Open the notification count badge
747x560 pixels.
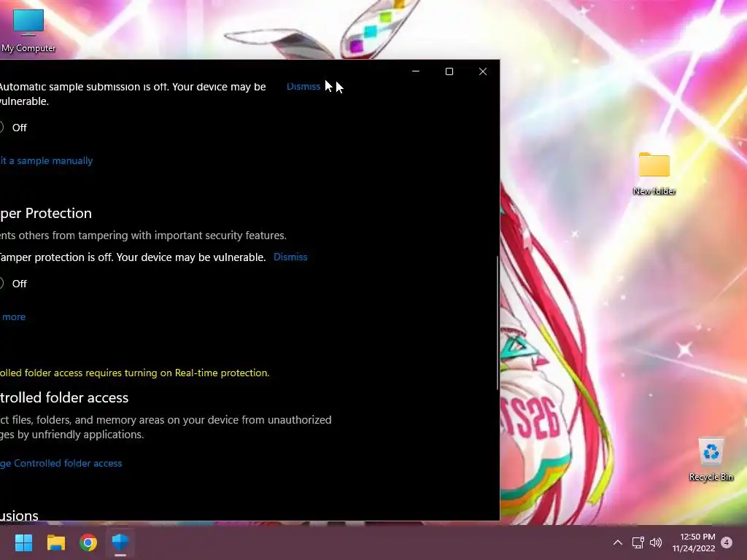pyautogui.click(x=727, y=542)
